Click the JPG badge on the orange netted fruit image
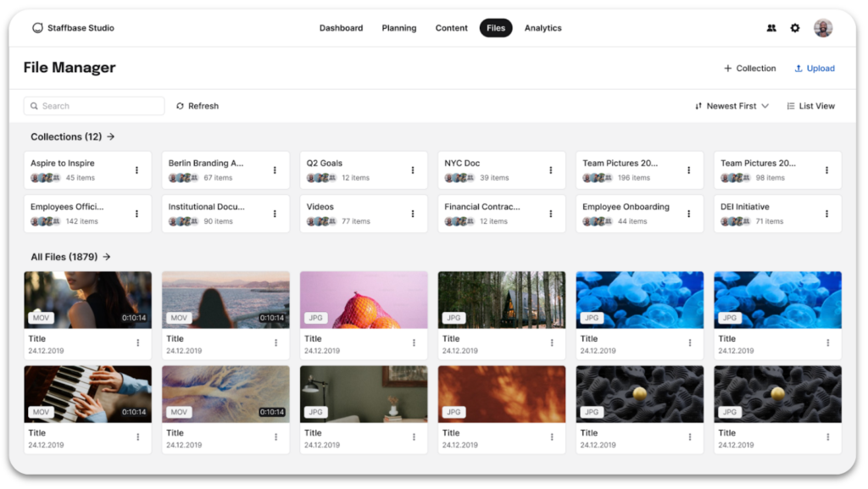 coord(314,317)
